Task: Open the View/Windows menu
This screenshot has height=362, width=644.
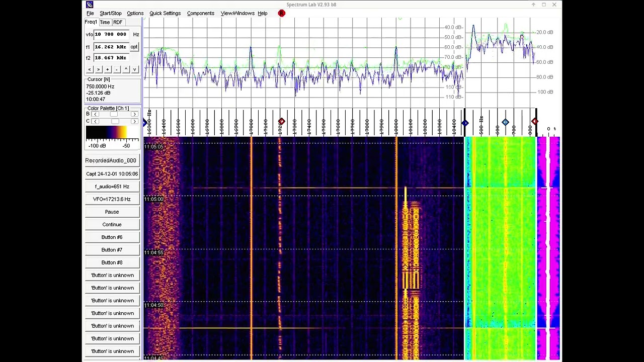Action: coord(237,14)
